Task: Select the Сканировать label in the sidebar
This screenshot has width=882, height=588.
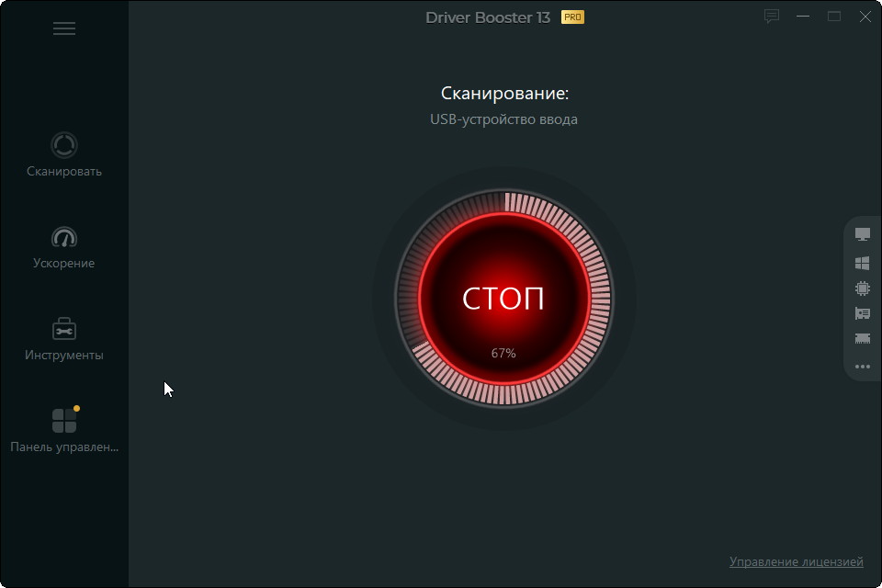Action: (x=64, y=172)
